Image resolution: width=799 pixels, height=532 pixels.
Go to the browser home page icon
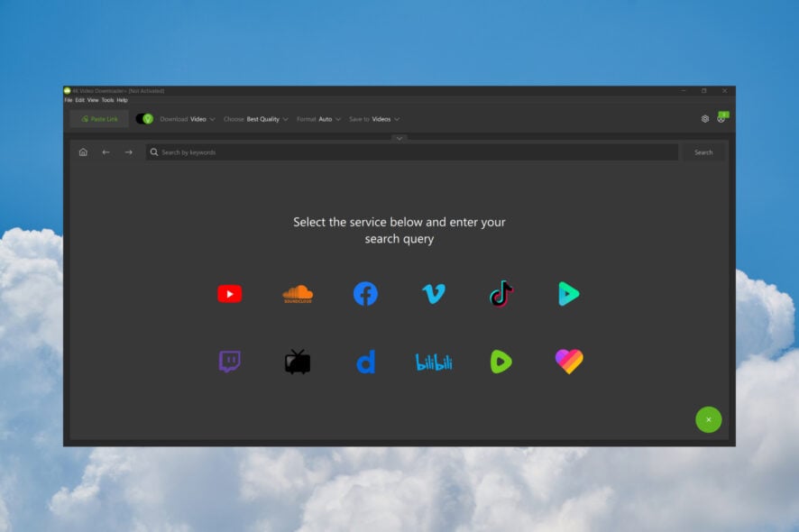[83, 152]
